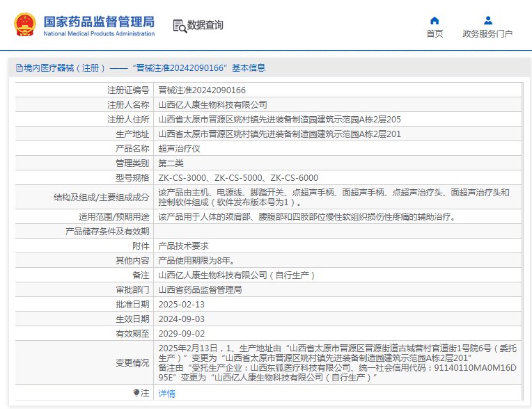The width and height of the screenshot is (532, 409).
Task: Select product name 超声治疗仪
Action: point(179,148)
